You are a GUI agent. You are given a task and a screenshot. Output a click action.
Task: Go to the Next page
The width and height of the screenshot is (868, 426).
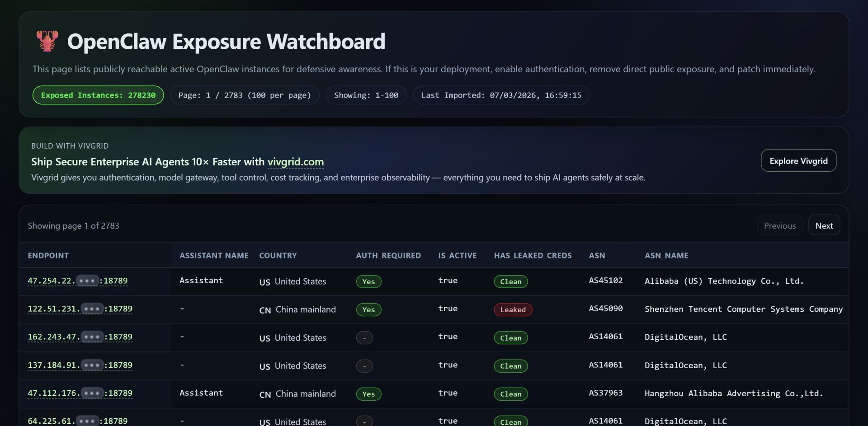(824, 225)
